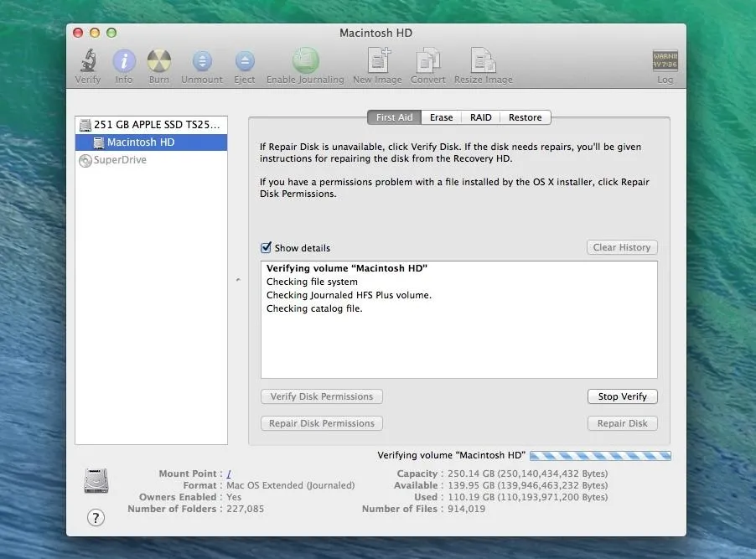Image resolution: width=756 pixels, height=559 pixels.
Task: Switch to the First Aid tab
Action: click(395, 117)
